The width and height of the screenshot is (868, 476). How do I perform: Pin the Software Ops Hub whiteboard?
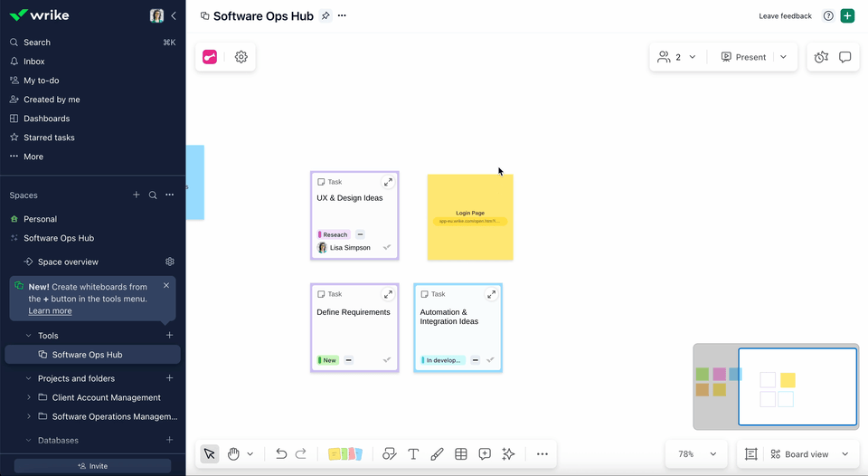325,15
